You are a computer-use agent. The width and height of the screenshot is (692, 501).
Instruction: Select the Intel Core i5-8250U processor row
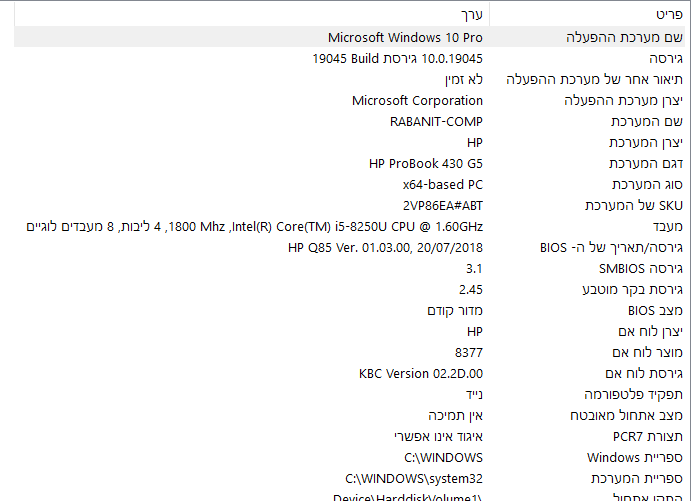point(255,226)
